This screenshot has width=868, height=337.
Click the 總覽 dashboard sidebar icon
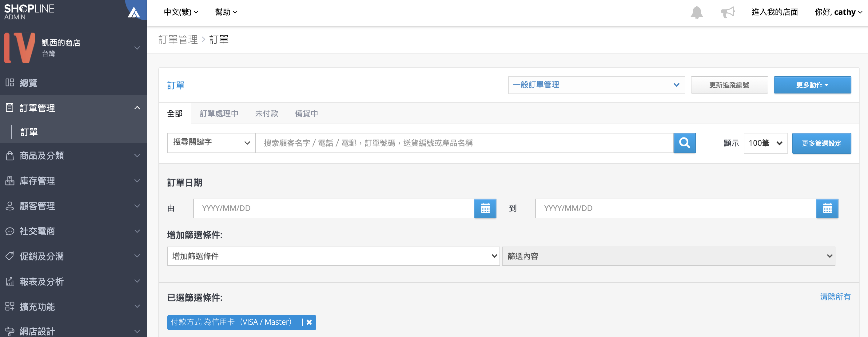(x=10, y=83)
